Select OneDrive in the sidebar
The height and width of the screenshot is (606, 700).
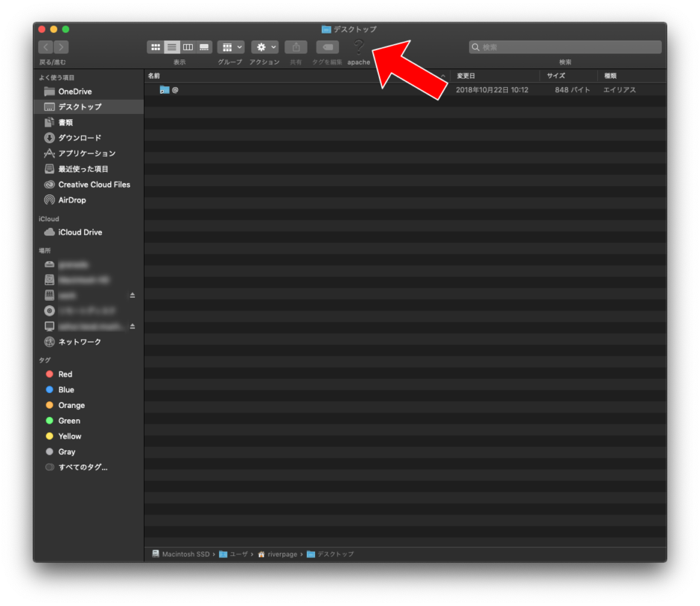[74, 92]
